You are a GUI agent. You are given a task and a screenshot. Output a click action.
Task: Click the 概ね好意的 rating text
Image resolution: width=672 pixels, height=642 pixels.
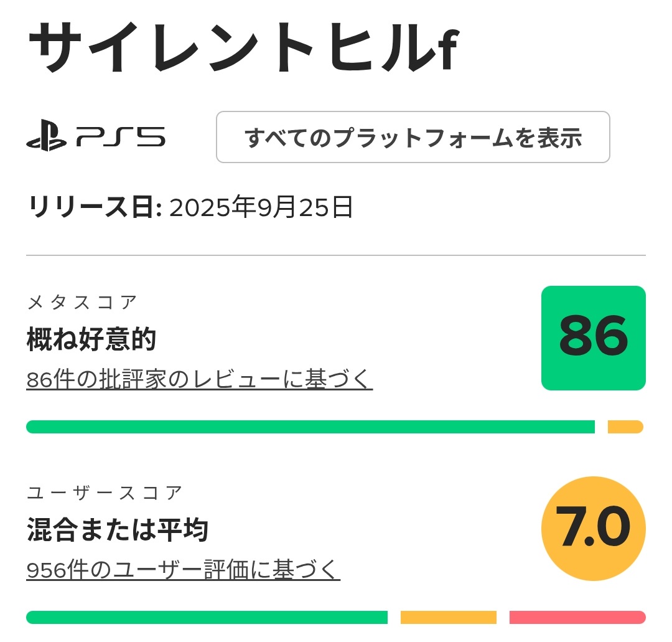pyautogui.click(x=91, y=339)
